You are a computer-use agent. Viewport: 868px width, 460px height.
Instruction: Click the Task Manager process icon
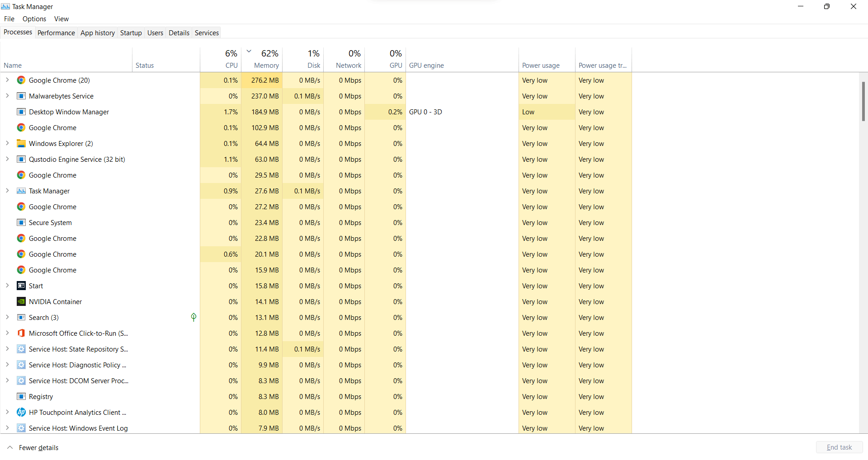(21, 191)
